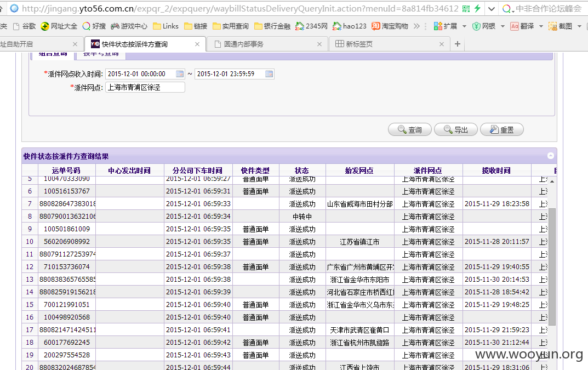Expand the 网银 dropdown arrow
Screen dimensions: 588x370
[x=503, y=26]
